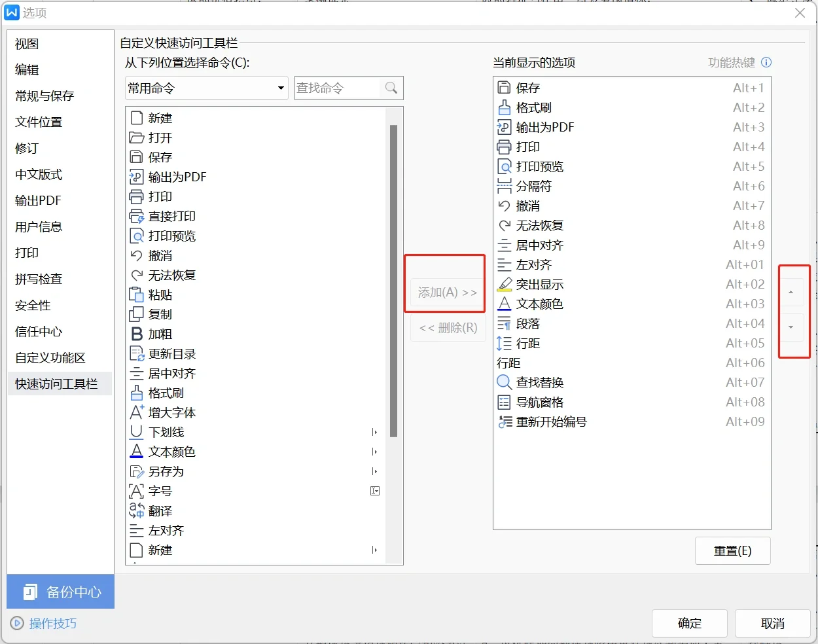Switch to 自定义功能区

[50, 358]
